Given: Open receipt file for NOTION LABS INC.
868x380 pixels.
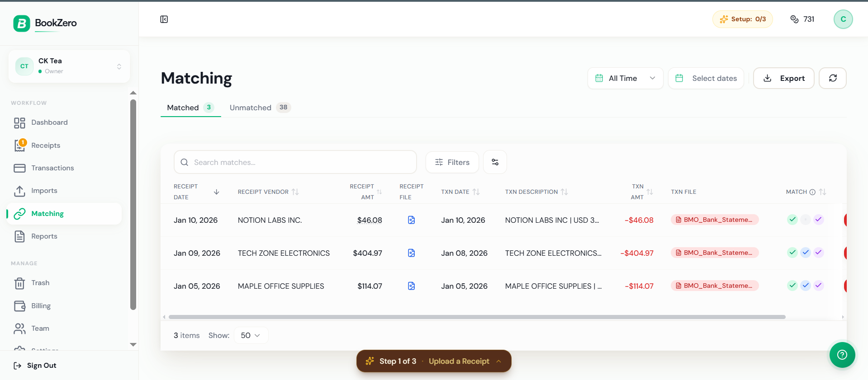Looking at the screenshot, I should [411, 220].
